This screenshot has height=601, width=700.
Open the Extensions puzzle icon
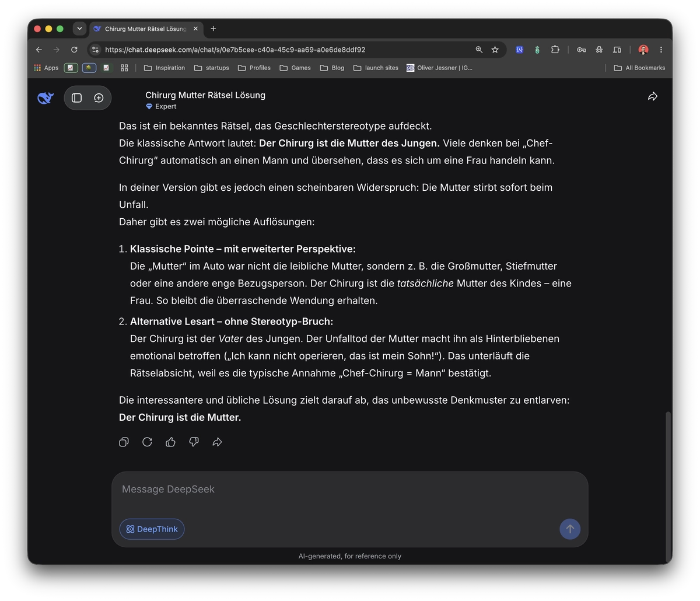pyautogui.click(x=555, y=50)
